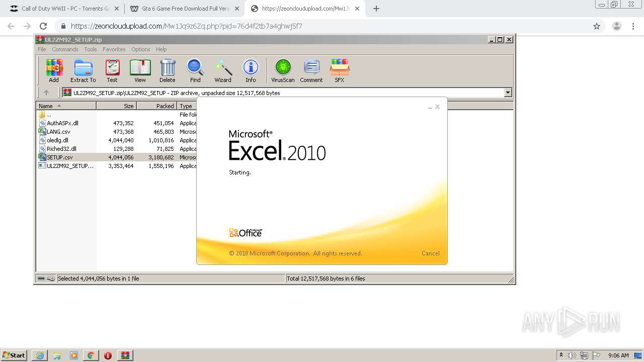Open the Chrome three-dot menu
The image size is (644, 362).
[633, 26]
